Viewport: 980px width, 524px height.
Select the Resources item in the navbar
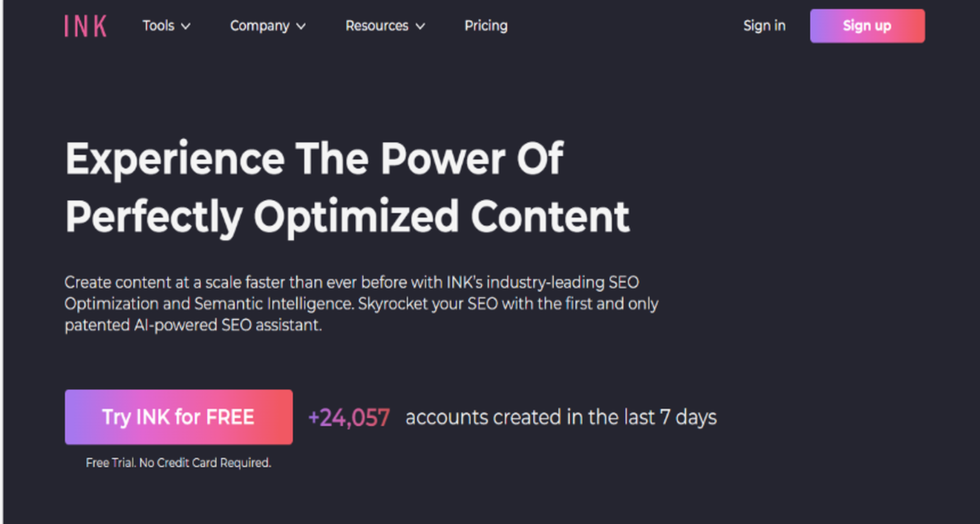pyautogui.click(x=377, y=26)
